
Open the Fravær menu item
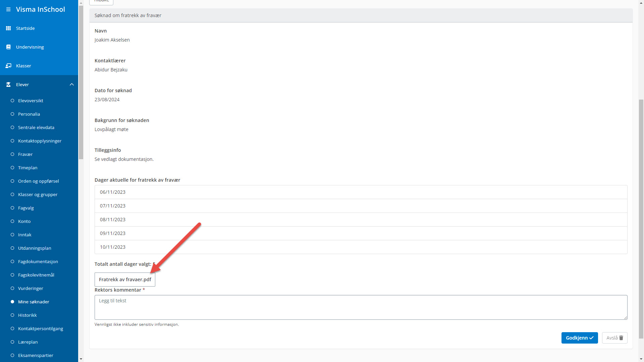[25, 154]
